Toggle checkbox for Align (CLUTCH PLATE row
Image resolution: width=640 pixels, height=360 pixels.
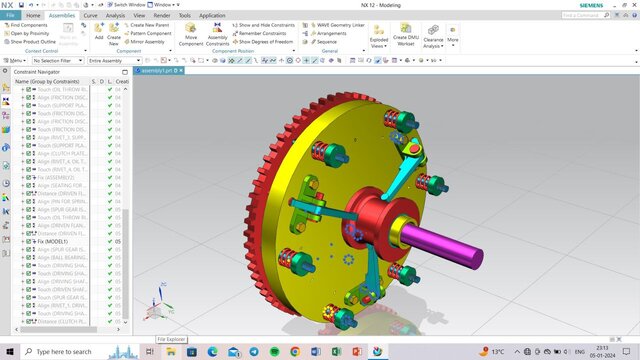[x=29, y=153]
